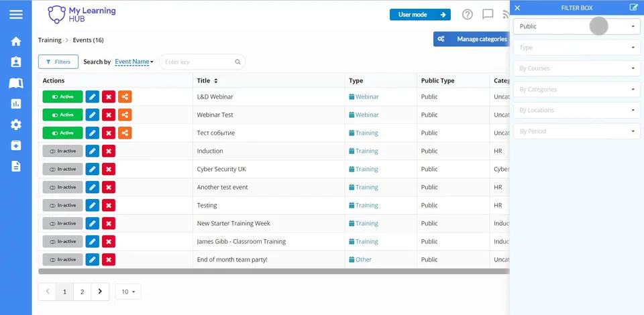Click the Filters button
644x315 pixels.
click(x=58, y=62)
